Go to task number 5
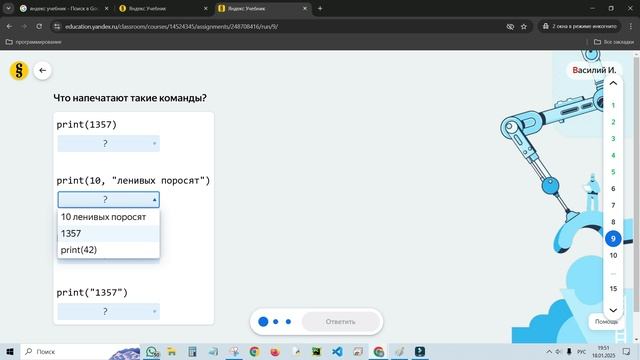The image size is (640, 360). (613, 172)
